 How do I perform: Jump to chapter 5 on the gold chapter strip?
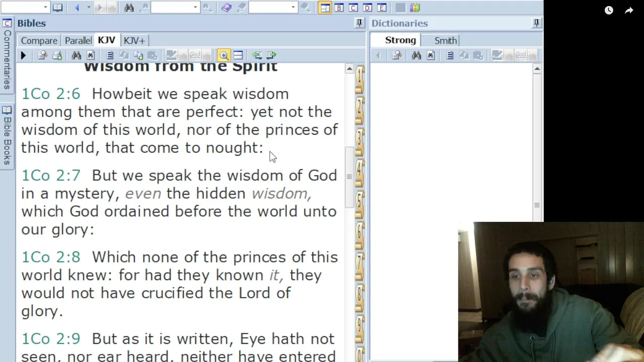click(x=360, y=205)
